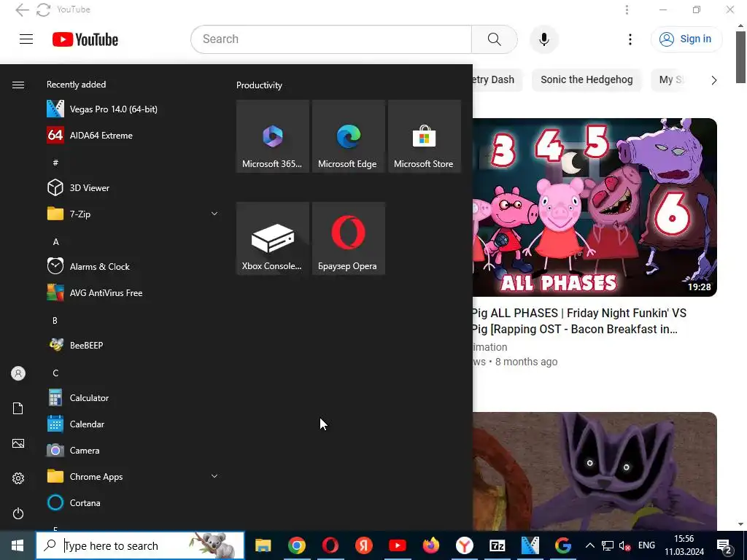Expand the Chrome Apps folder chevron
The width and height of the screenshot is (747, 560).
click(x=214, y=476)
